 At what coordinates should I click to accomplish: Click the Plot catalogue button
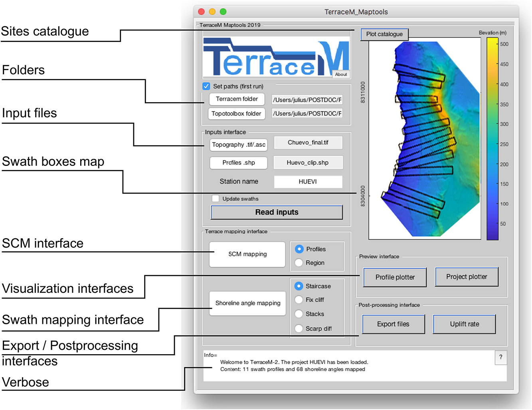(384, 34)
